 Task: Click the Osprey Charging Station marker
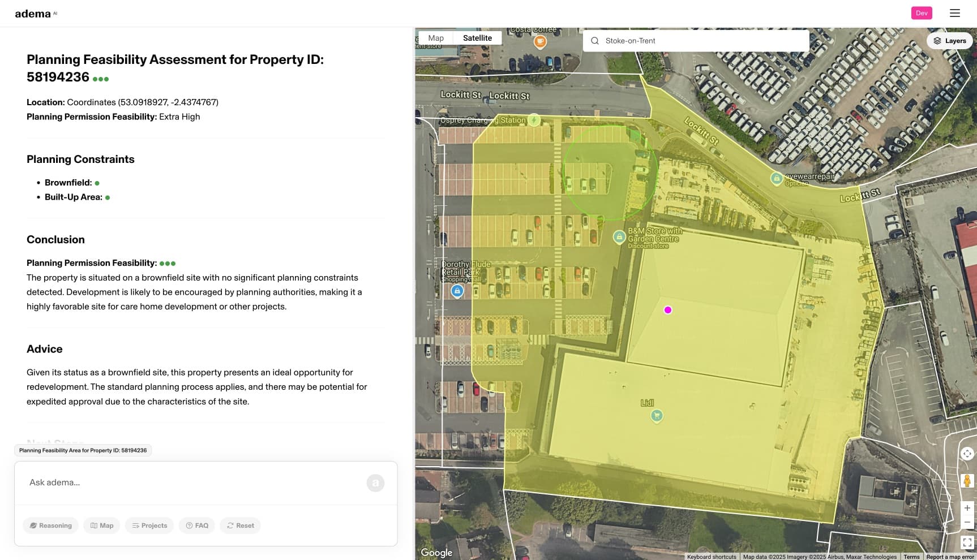[534, 120]
